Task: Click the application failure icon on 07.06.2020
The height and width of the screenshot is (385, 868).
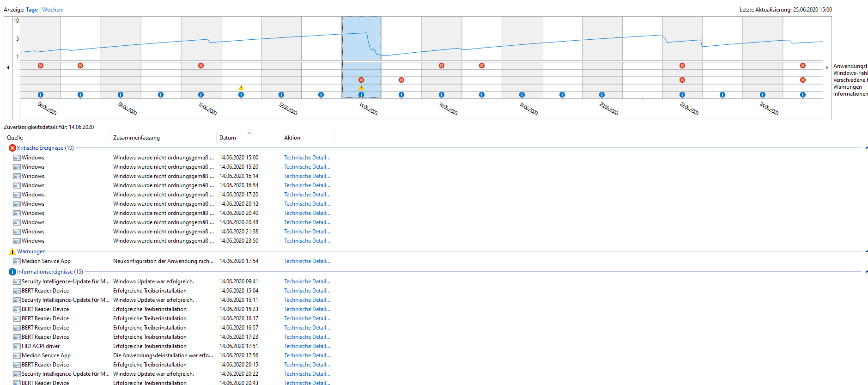Action: (x=80, y=66)
